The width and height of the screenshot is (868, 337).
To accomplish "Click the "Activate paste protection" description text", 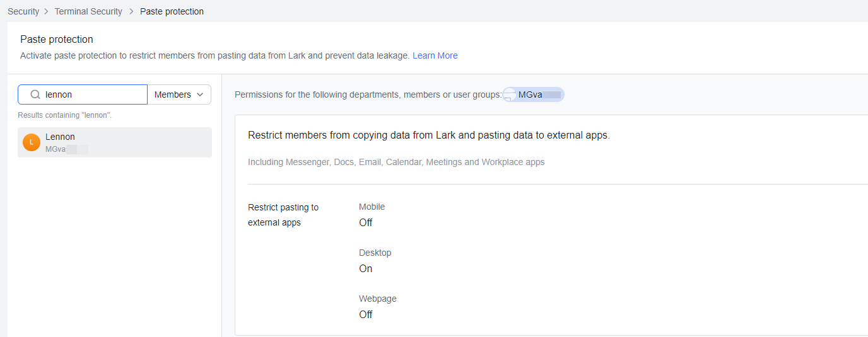I will tap(215, 55).
